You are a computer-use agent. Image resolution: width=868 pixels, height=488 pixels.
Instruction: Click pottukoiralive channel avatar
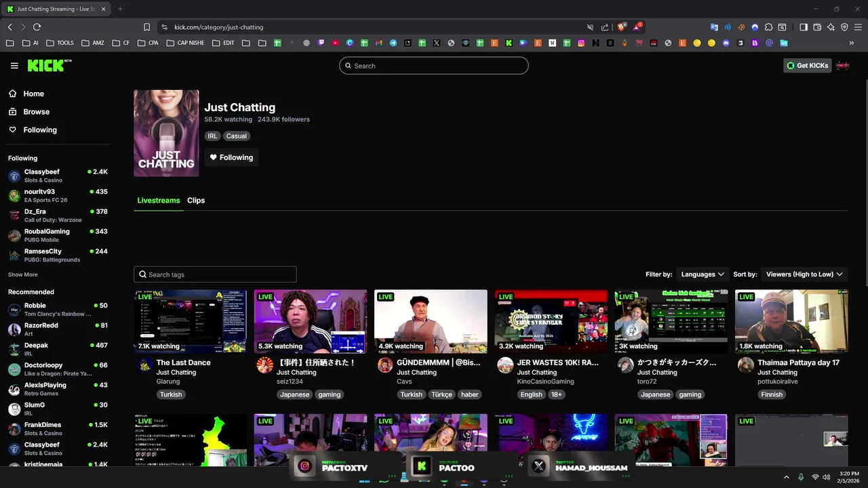(745, 365)
